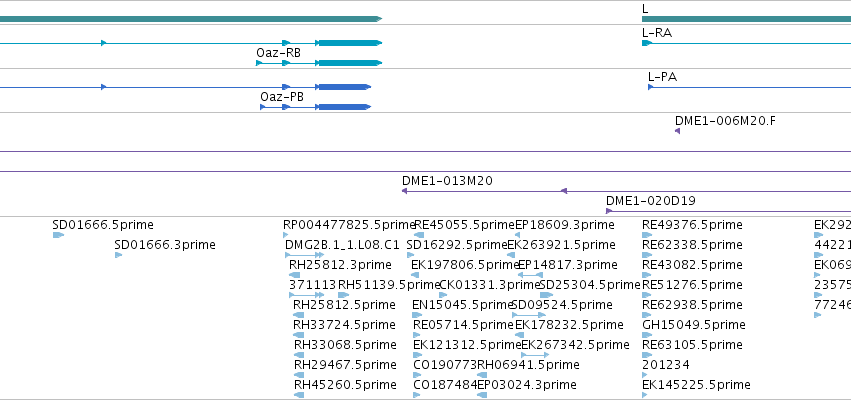Select the SD25304.5prime arrow glyph
This screenshot has height=400, width=851.
click(x=547, y=295)
